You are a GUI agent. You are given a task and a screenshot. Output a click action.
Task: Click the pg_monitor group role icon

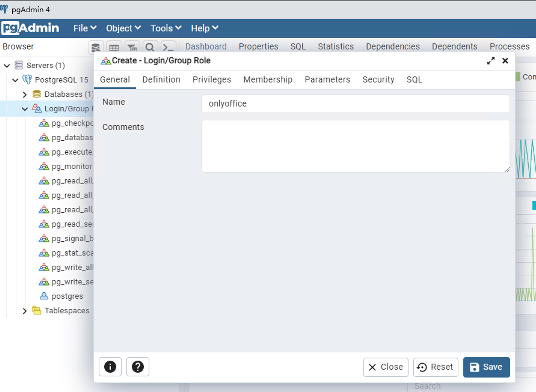tap(44, 166)
